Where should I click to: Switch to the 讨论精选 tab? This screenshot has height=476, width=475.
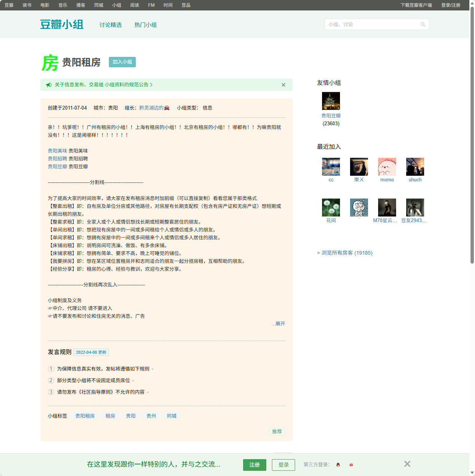click(110, 25)
